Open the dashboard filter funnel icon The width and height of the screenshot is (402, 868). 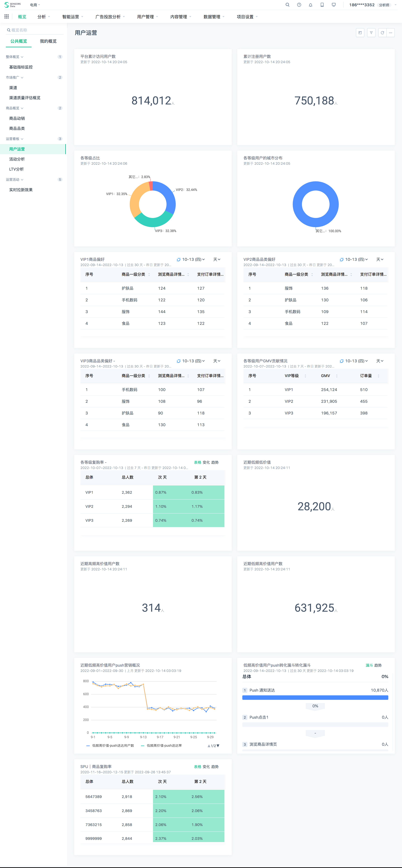(371, 33)
